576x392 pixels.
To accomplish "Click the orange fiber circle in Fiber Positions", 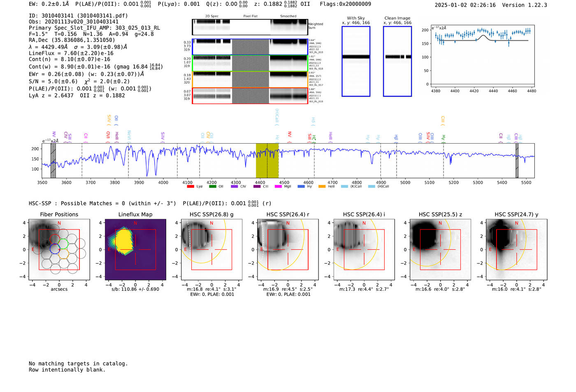I will [63, 253].
